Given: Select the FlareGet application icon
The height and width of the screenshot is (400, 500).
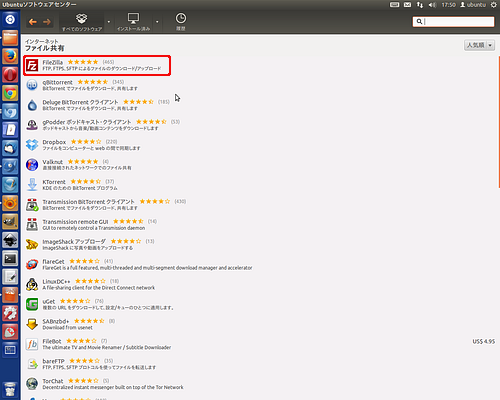Looking at the screenshot, I should click(32, 264).
